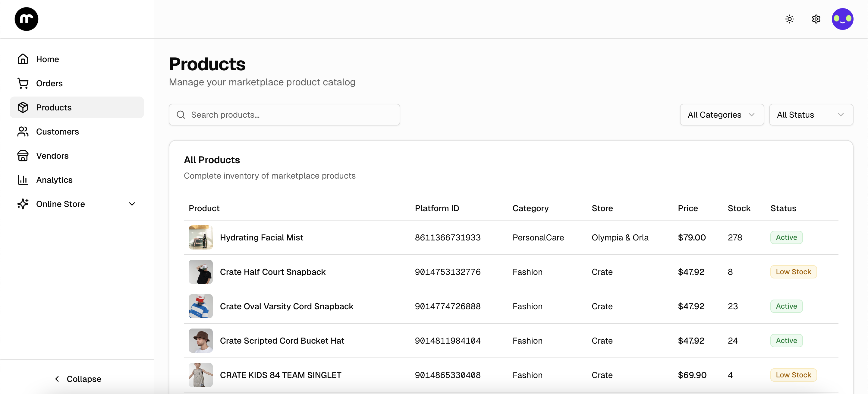
Task: Open settings via the gear icon
Action: point(816,19)
